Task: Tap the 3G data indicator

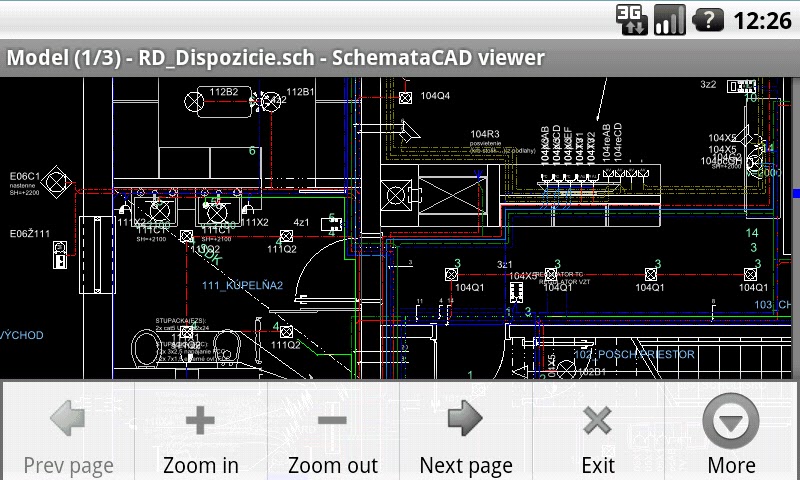Action: click(x=631, y=19)
